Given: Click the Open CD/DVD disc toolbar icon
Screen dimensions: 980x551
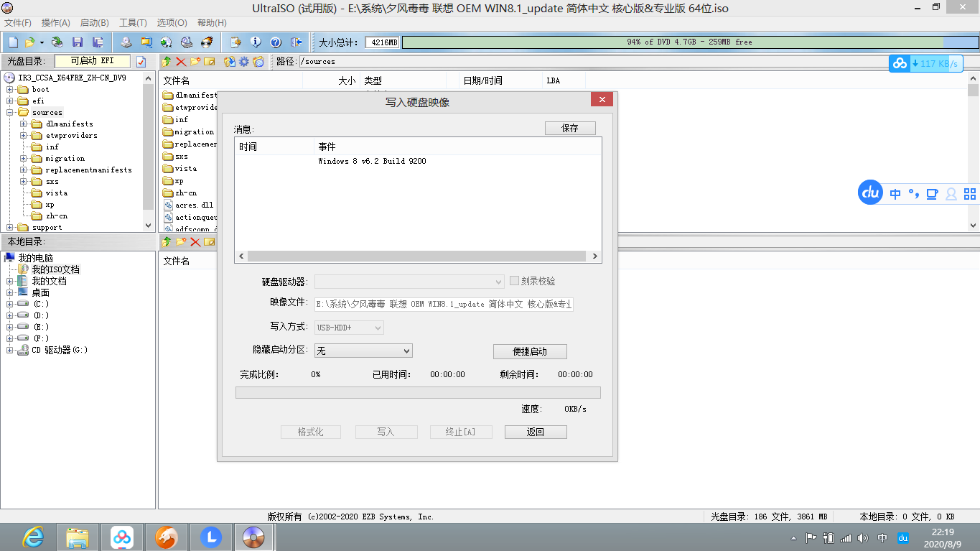Looking at the screenshot, I should (57, 42).
